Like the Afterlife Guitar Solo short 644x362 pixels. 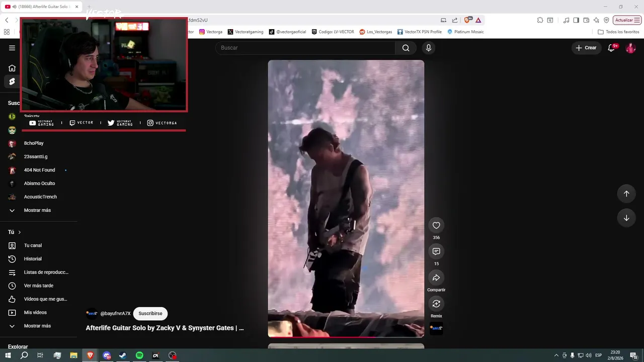(x=436, y=225)
